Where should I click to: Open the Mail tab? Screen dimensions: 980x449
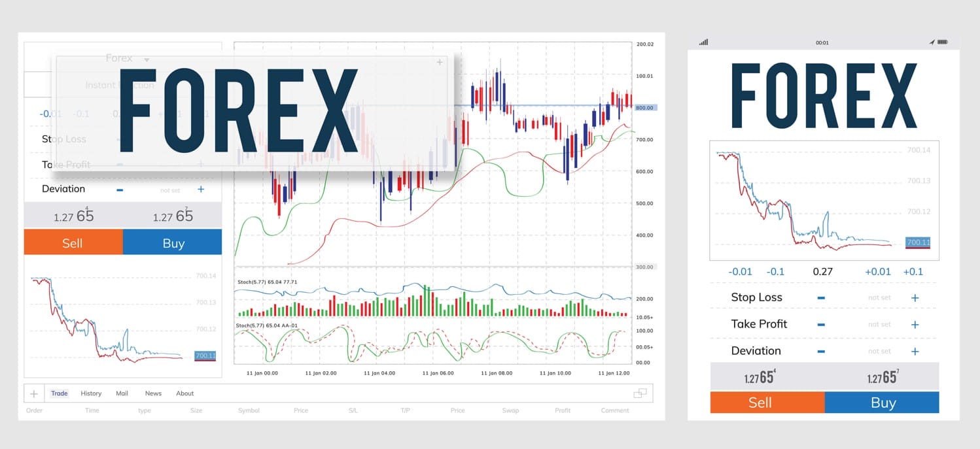click(122, 393)
